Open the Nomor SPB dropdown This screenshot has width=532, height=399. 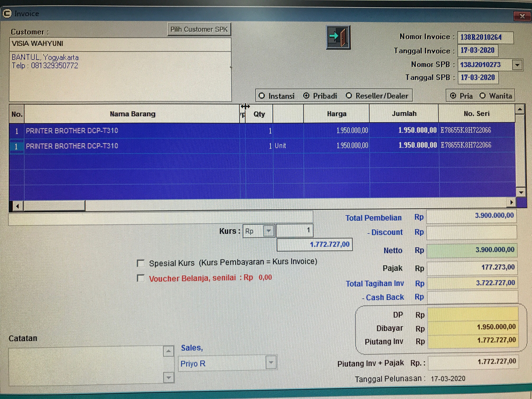click(517, 65)
